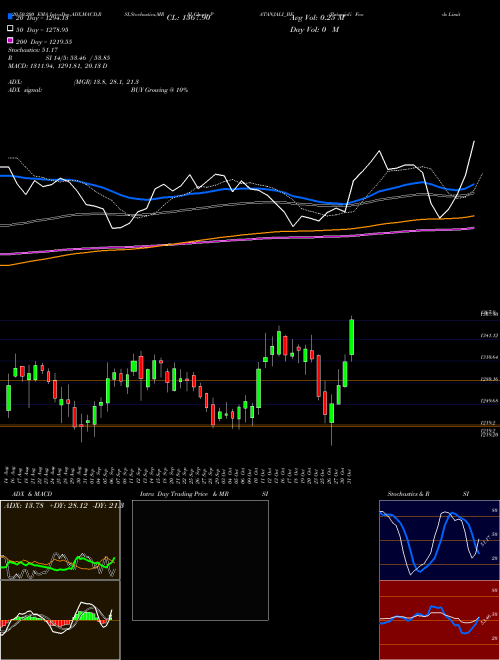Viewport: 500px width, 660px height.
Task: Select the 20 Day 1294.13 legend text
Action: (x=42, y=18)
